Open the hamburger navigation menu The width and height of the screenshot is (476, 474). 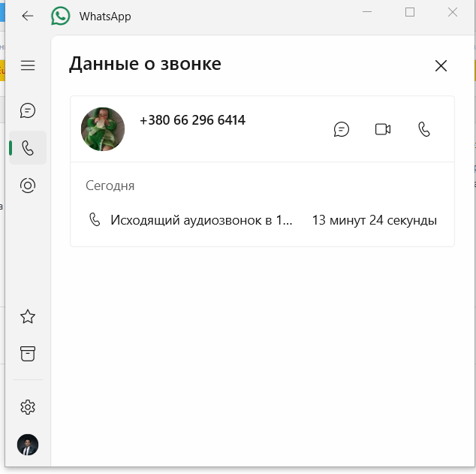pos(28,65)
